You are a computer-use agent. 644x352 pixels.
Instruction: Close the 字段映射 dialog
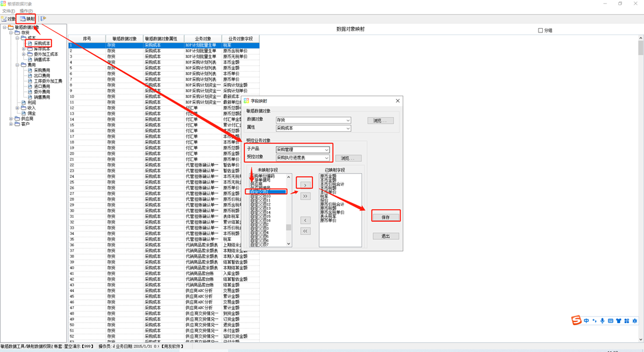pos(398,101)
